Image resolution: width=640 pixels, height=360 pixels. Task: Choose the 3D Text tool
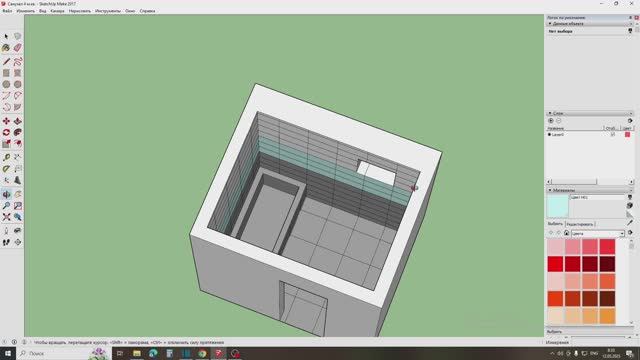[18, 180]
